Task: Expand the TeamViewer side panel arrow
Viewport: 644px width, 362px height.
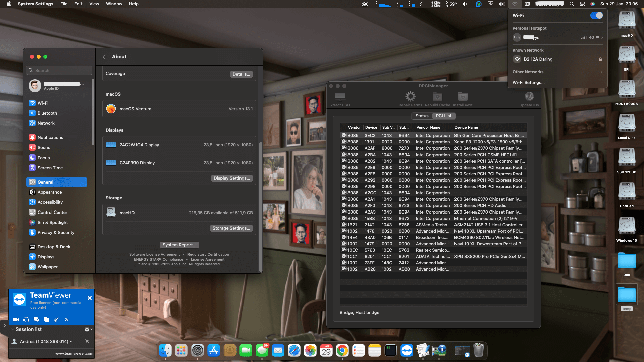Action: [4, 325]
